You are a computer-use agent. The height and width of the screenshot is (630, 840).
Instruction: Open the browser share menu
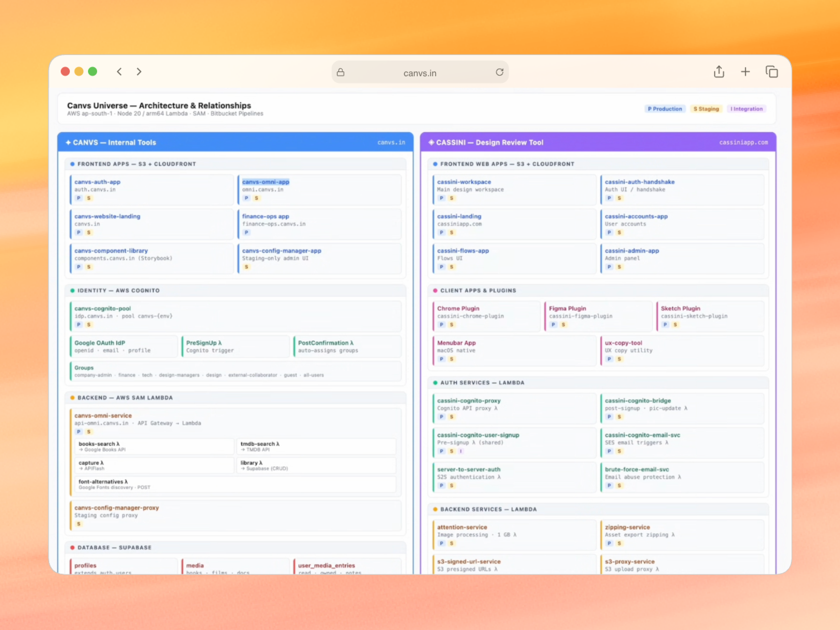(x=719, y=71)
